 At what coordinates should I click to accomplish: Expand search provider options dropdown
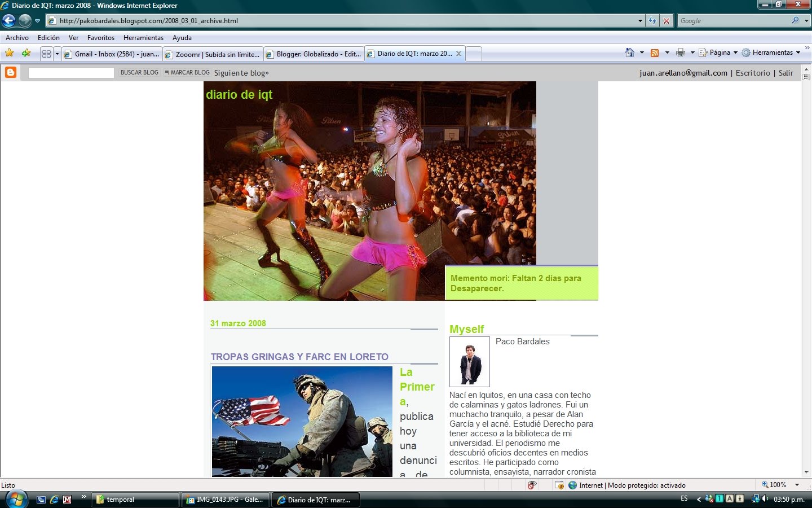(806, 21)
